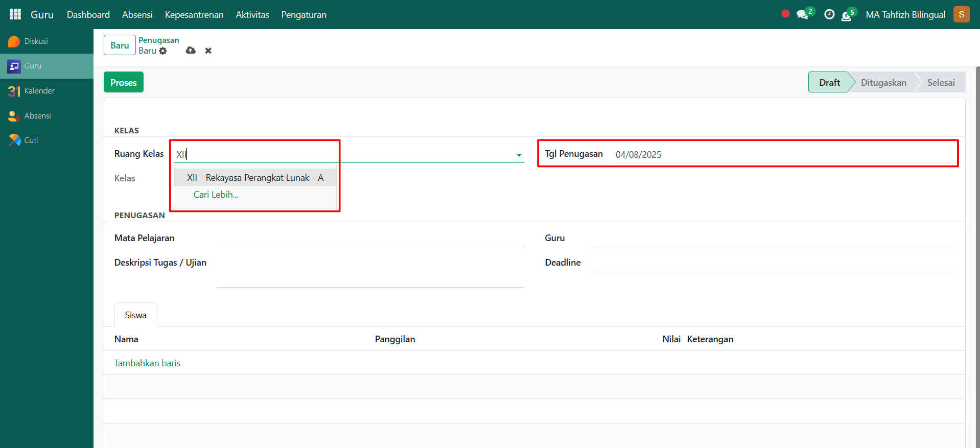
Task: Expand the Ruang Kelas dropdown arrow
Action: [x=519, y=155]
